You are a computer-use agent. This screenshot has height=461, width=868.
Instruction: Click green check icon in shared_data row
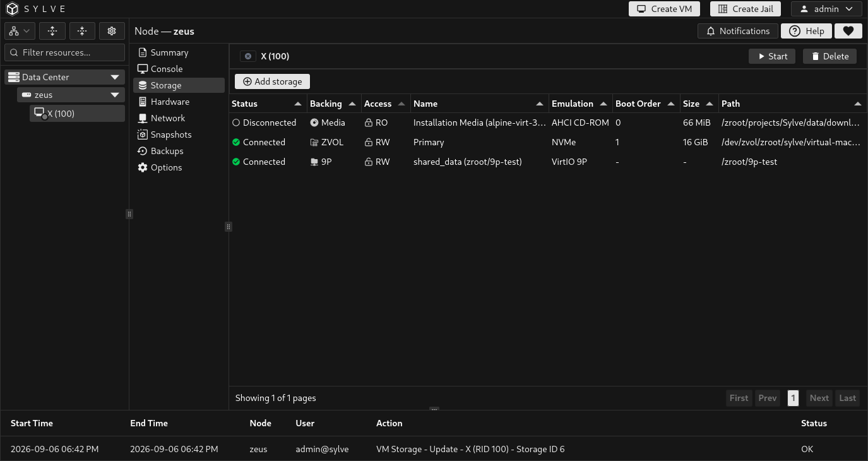[236, 162]
